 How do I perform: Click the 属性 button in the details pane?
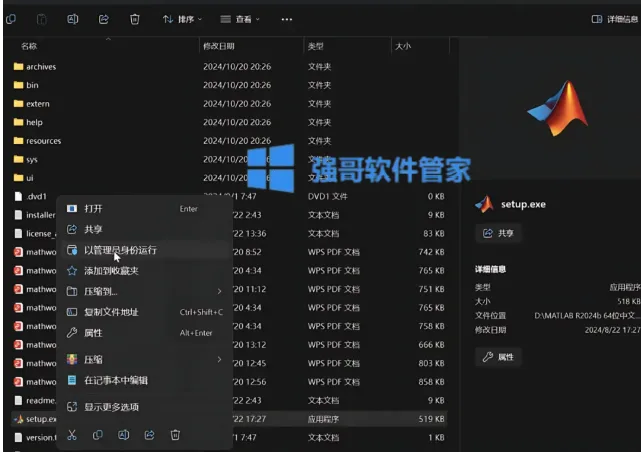(498, 357)
